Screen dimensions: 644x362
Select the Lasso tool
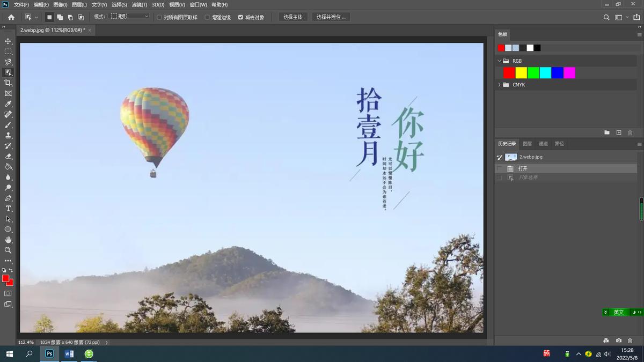(x=8, y=62)
